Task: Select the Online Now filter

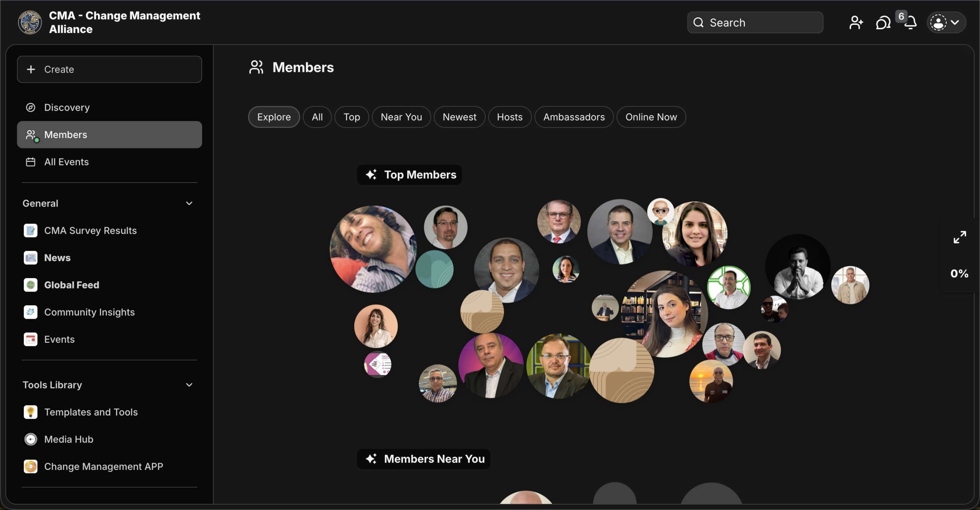Action: 651,117
